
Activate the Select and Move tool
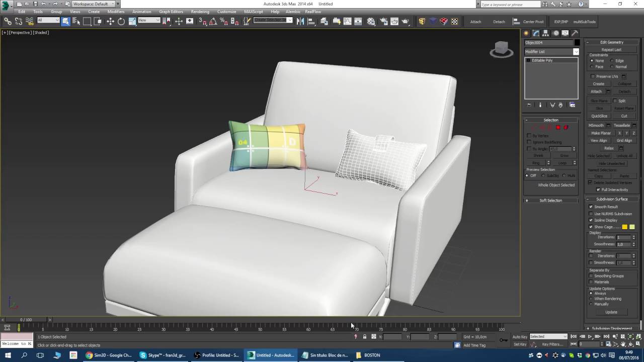coord(110,21)
